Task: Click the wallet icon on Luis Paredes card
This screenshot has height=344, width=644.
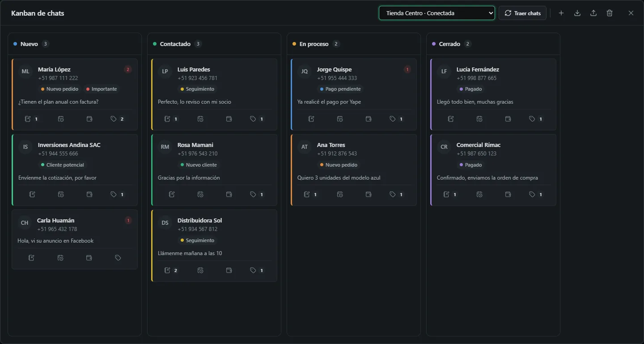Action: click(229, 119)
